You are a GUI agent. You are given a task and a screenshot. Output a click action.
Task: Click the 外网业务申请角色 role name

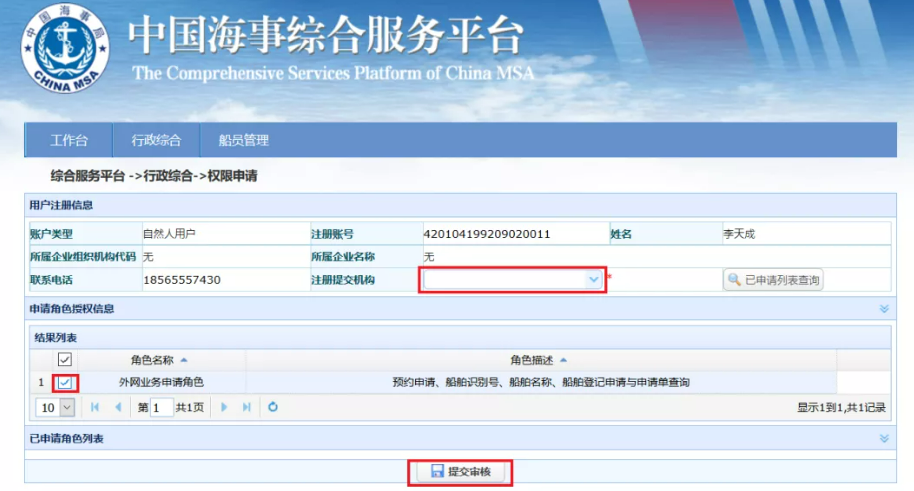point(161,383)
